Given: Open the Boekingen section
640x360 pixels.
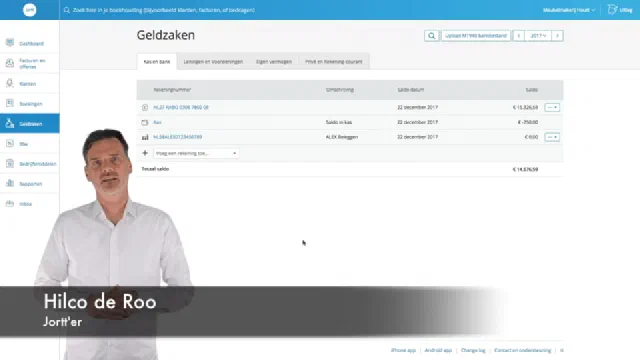Looking at the screenshot, I should (31, 104).
